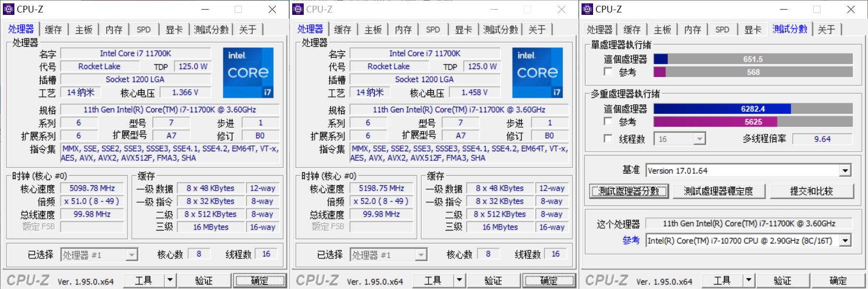Click single-thread reference 568 bar
Viewport: 868px width, 289px height.
click(x=753, y=72)
